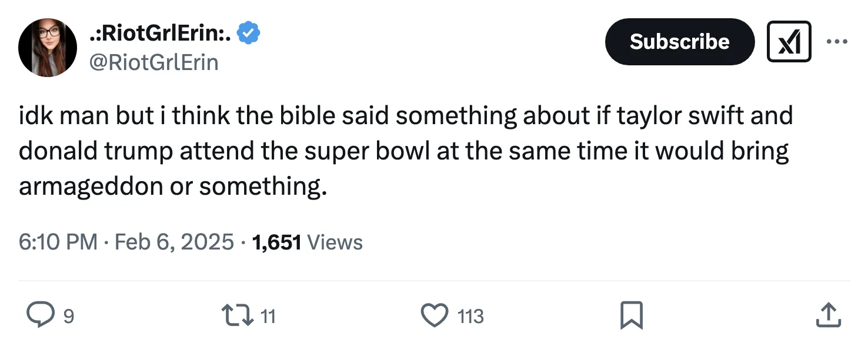The width and height of the screenshot is (868, 346).
Task: Click the word Views after the count
Action: point(335,242)
